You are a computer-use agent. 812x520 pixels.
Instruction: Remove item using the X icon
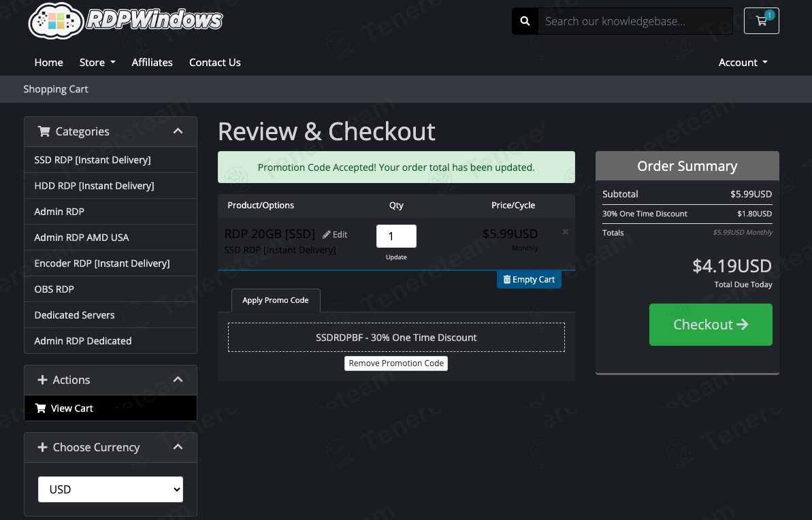565,232
